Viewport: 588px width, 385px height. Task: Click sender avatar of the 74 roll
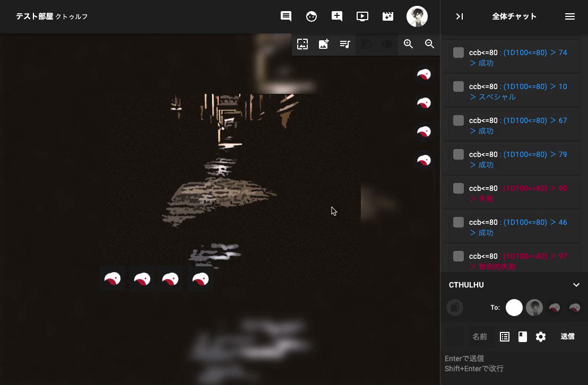coord(459,52)
